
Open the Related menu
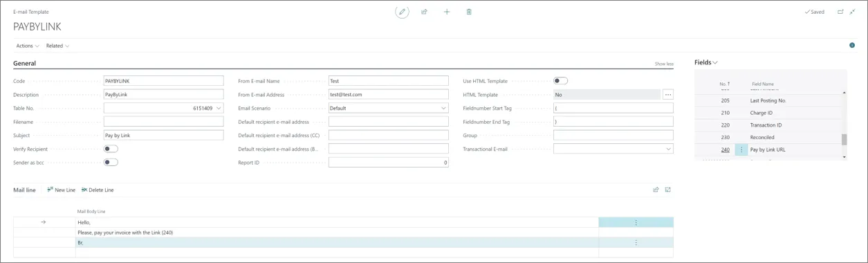(57, 46)
